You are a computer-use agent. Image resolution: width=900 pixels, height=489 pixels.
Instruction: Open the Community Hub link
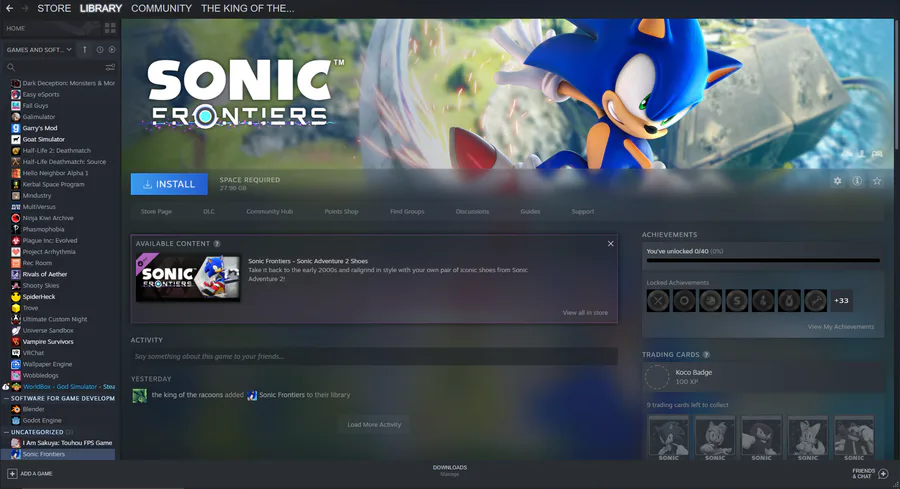[269, 211]
